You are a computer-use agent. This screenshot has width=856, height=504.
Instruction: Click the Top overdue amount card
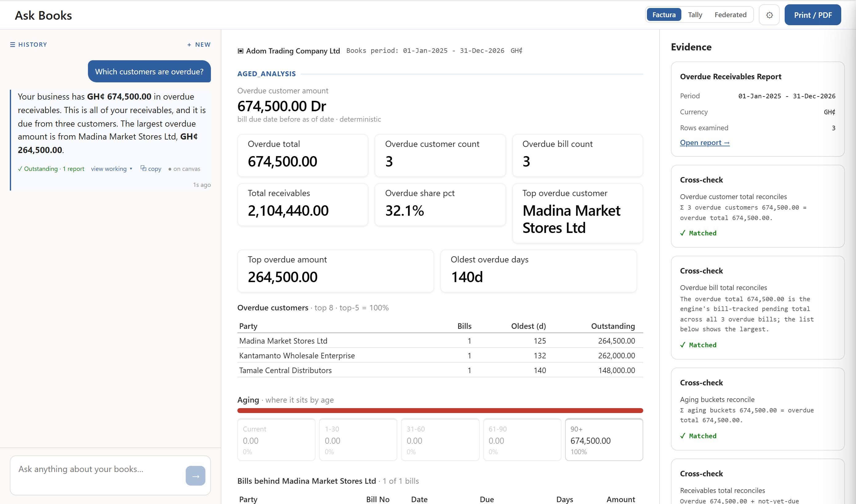click(x=336, y=271)
